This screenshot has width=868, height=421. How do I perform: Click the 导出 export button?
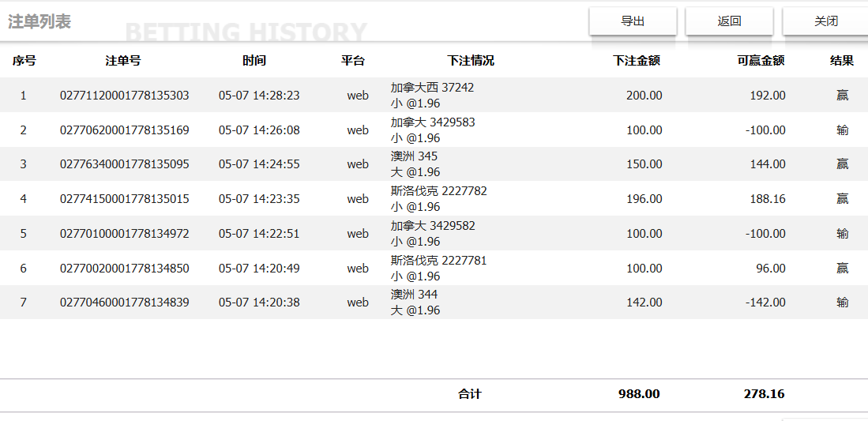[633, 21]
